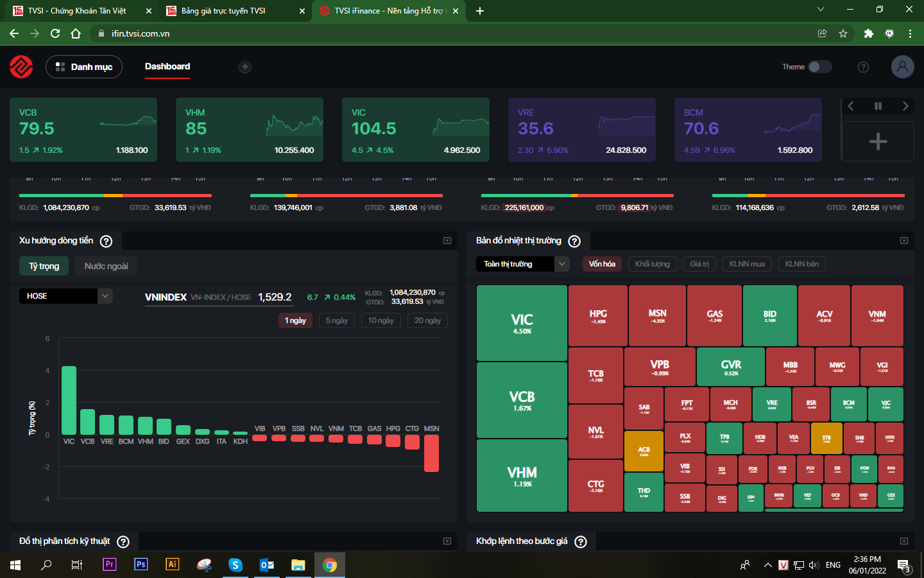
Task: Select the 20 ngày period
Action: tap(427, 320)
